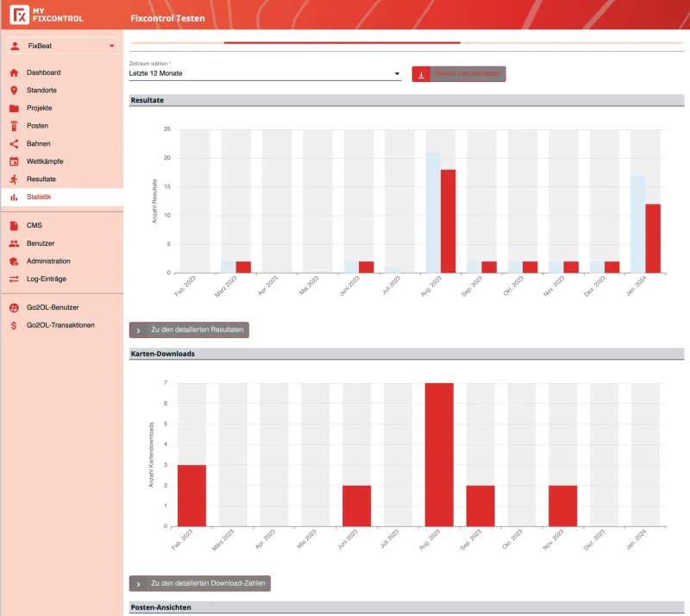Click the red Aug. 2023 bar in Resultate chart
Viewport: 690px width, 616px height.
(x=448, y=222)
